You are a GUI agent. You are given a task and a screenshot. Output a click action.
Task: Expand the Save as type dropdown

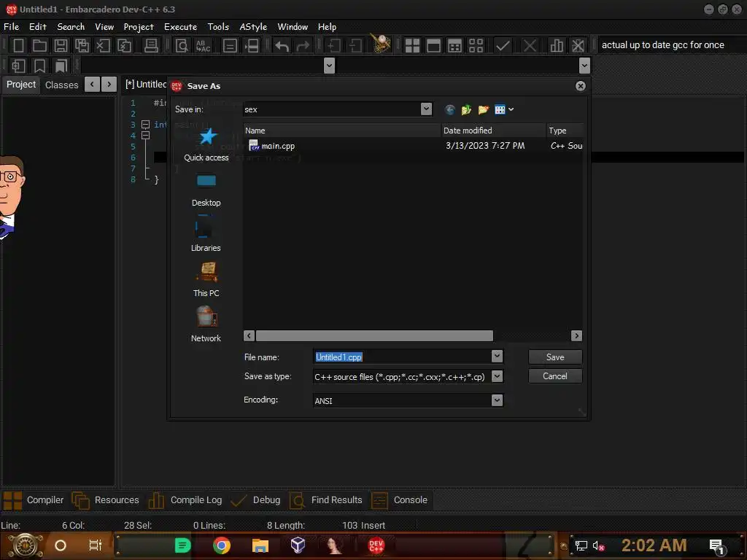click(497, 376)
